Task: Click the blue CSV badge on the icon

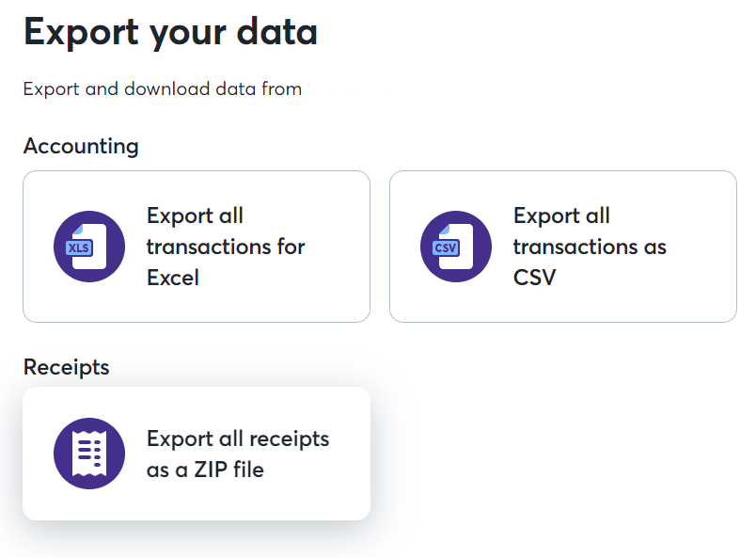Action: point(446,247)
